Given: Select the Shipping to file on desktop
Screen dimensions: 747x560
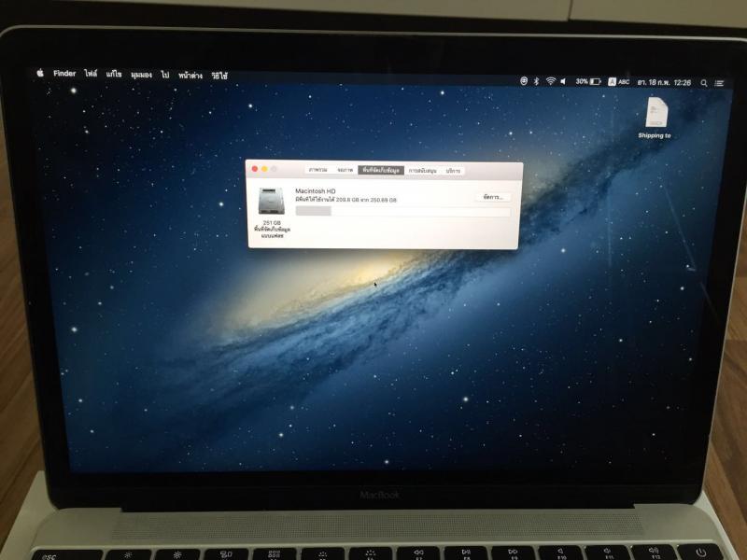Looking at the screenshot, I should pos(655,118).
